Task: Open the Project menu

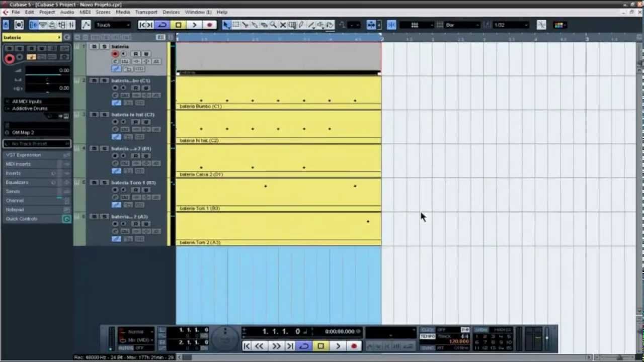Action: 47,12
